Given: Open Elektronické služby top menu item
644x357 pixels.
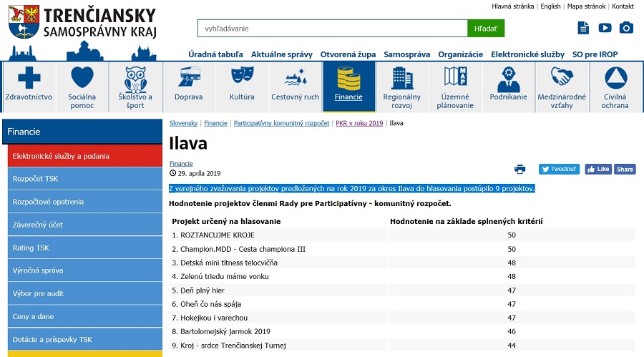Looking at the screenshot, I should [x=527, y=54].
